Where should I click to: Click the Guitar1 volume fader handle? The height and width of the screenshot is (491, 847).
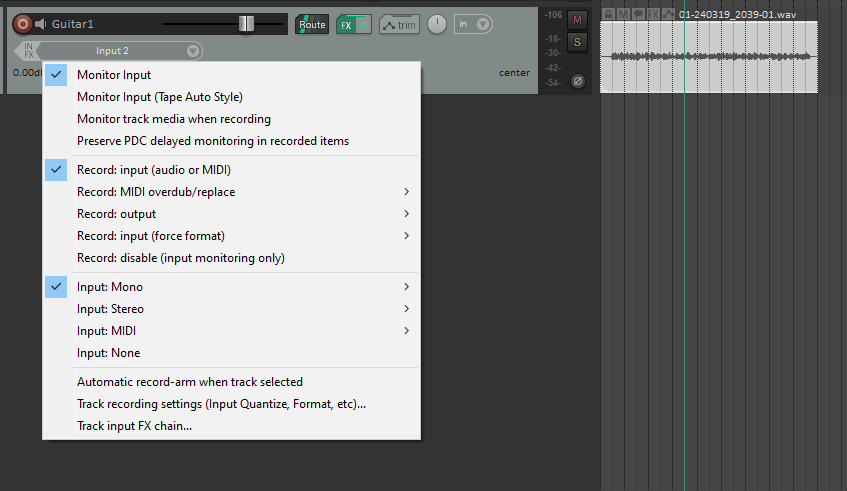pos(246,23)
